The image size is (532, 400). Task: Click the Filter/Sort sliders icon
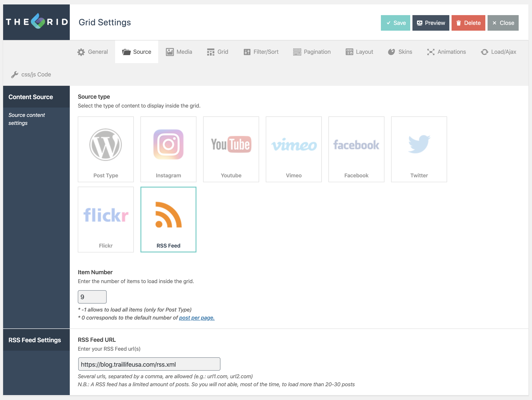pos(247,52)
